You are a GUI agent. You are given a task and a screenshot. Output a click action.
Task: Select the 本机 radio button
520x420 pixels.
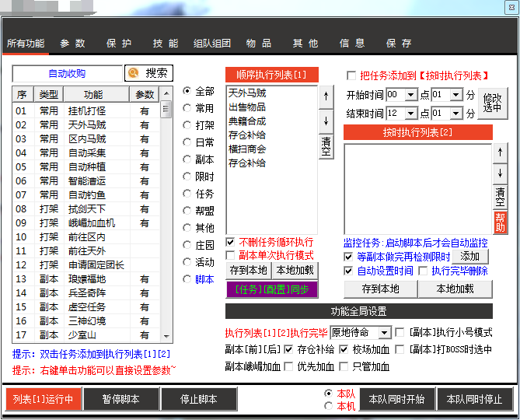coord(328,406)
